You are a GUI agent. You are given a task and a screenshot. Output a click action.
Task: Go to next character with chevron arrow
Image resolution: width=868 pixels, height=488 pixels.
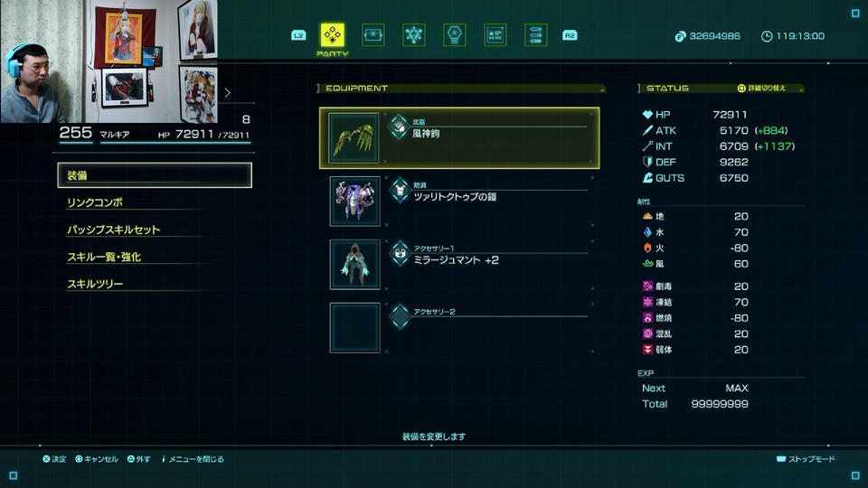point(228,93)
